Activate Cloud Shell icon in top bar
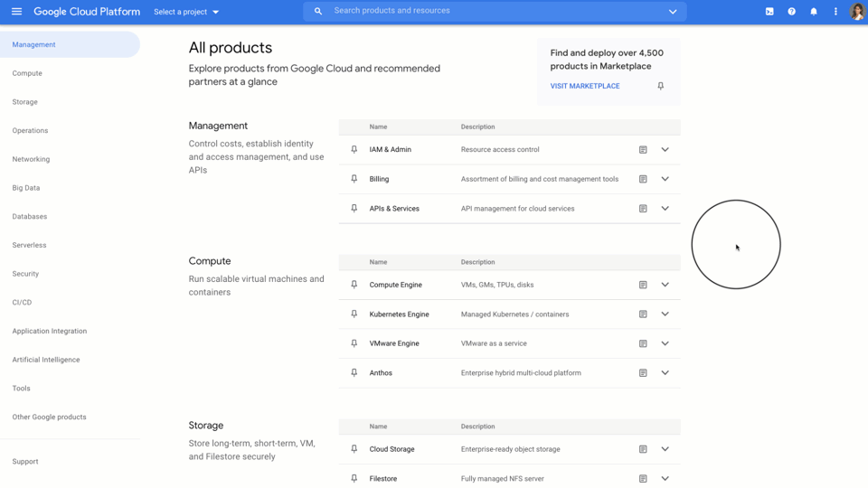868x488 pixels. [x=769, y=12]
